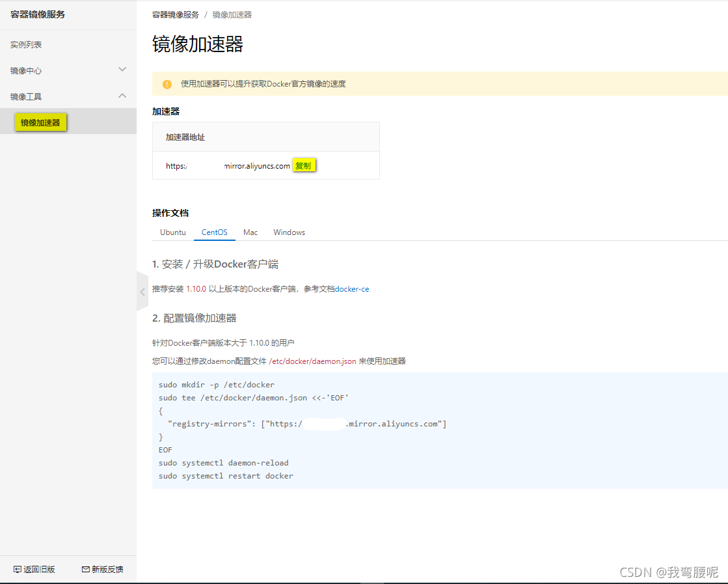
Task: Open 实例列表 from the sidebar
Action: [26, 44]
